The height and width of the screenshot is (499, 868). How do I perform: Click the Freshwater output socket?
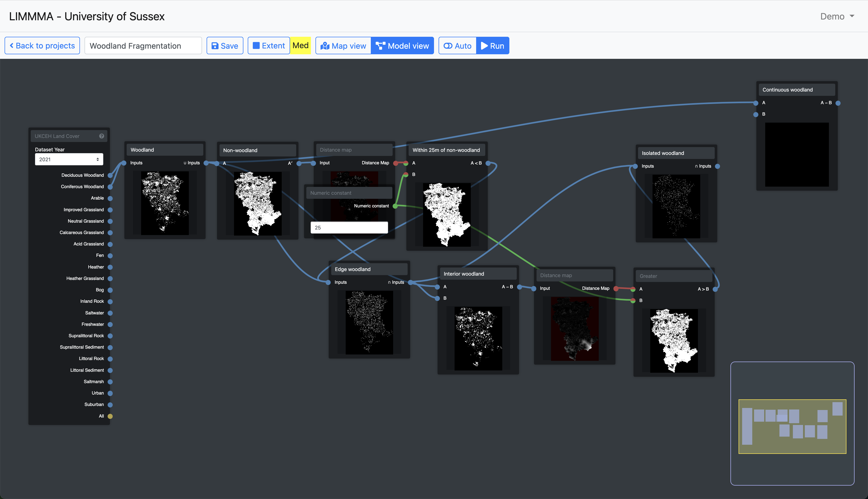tap(110, 325)
